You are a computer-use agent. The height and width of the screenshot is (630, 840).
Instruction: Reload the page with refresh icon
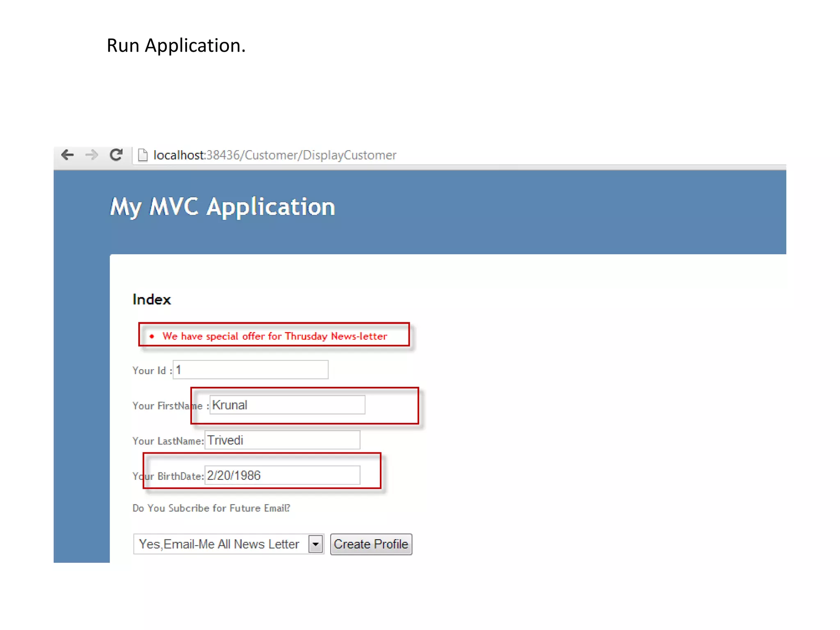(x=116, y=155)
